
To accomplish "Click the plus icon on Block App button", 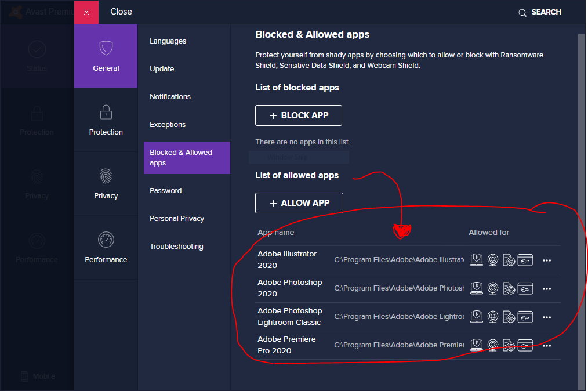I will [x=273, y=115].
